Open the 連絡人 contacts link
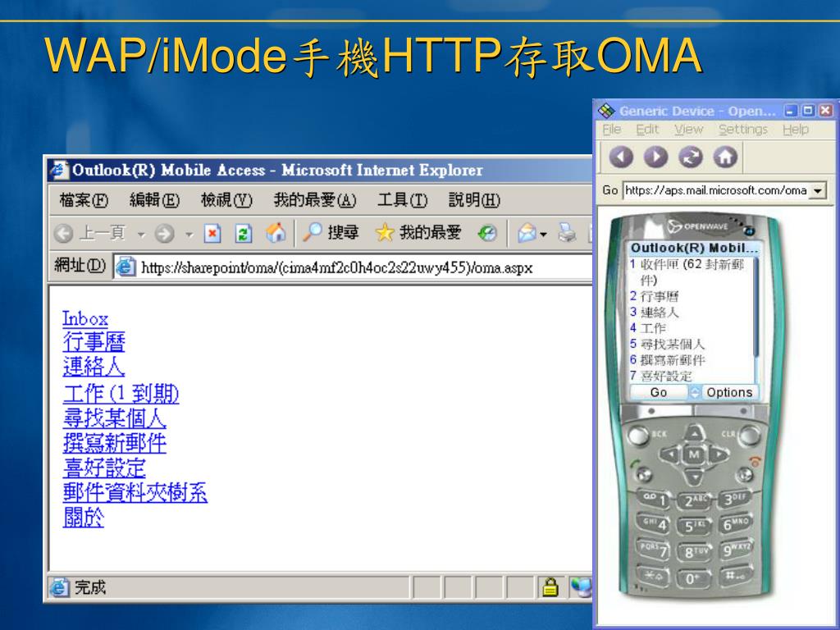 tap(94, 367)
